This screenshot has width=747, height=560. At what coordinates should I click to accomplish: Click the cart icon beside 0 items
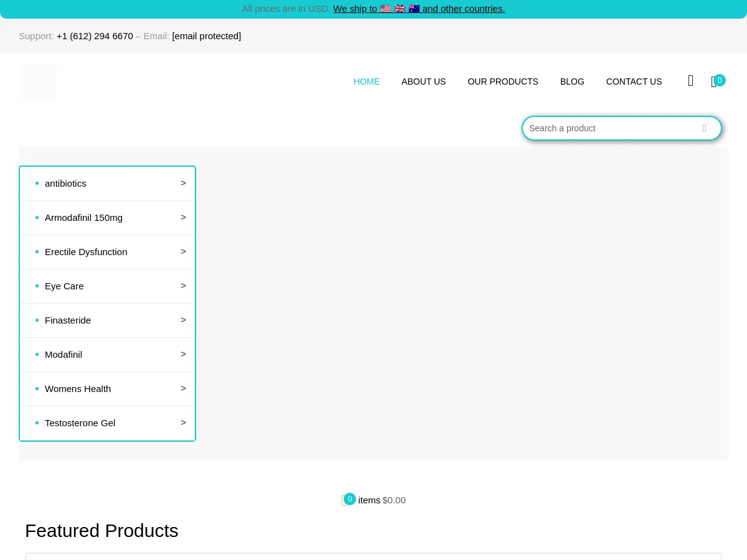click(x=344, y=500)
